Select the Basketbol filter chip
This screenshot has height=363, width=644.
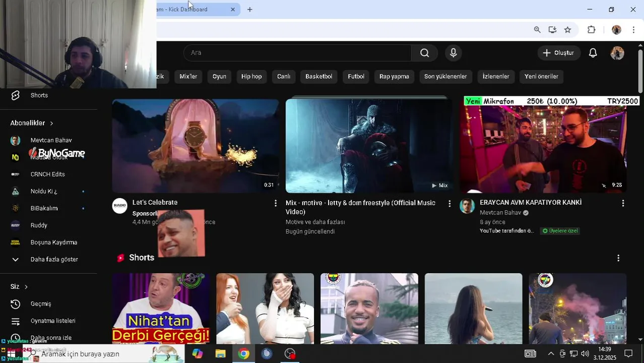319,77
